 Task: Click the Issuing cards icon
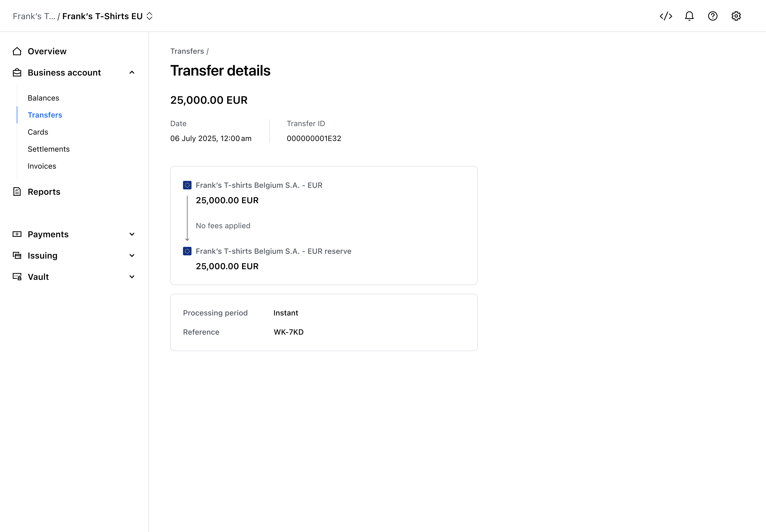pos(17,256)
